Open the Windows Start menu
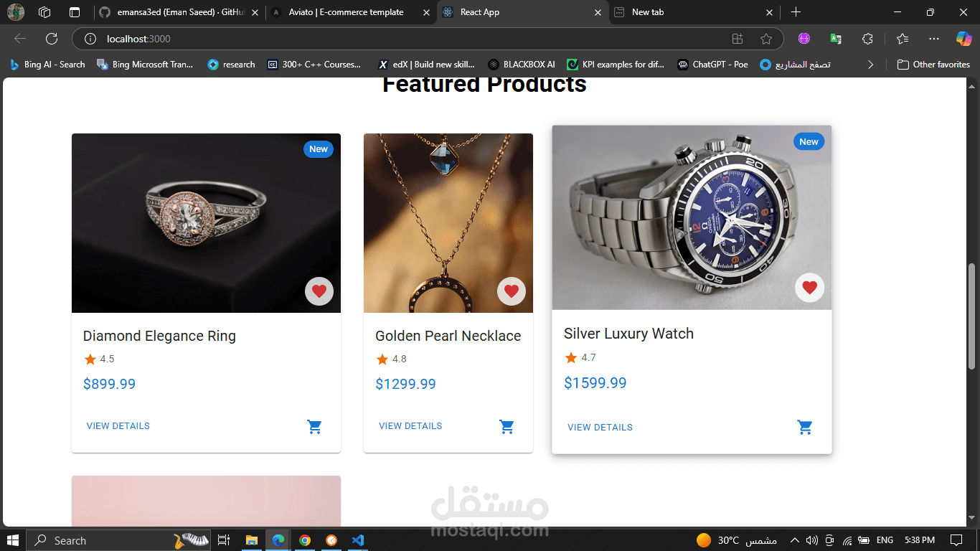The height and width of the screenshot is (551, 980). [13, 540]
